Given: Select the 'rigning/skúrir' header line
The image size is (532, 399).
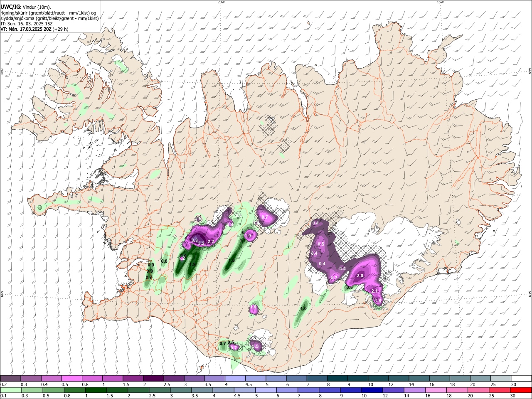Looking at the screenshot, I should pyautogui.click(x=48, y=13).
